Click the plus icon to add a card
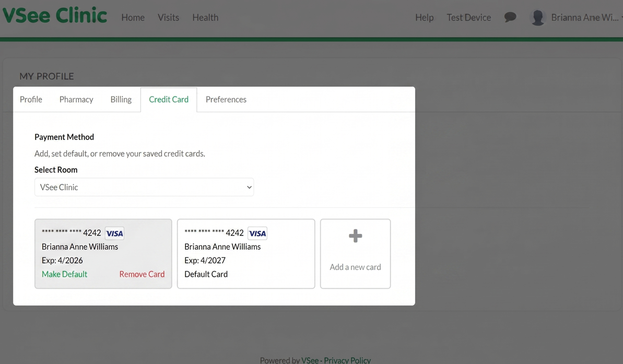 (355, 236)
